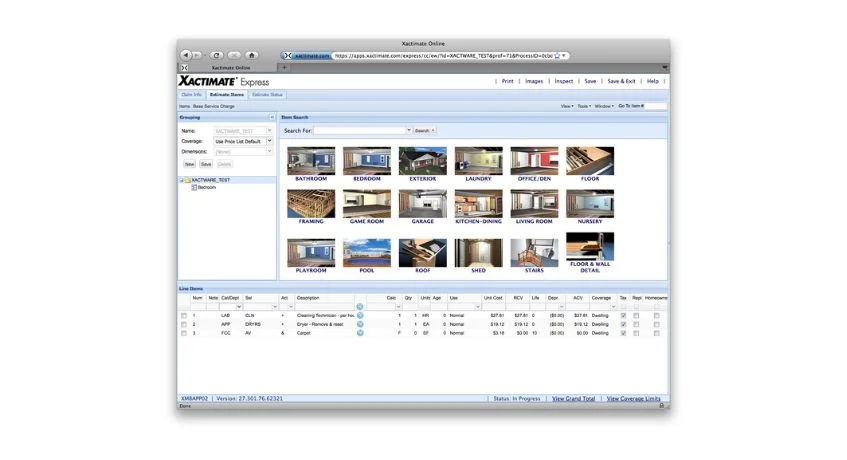Pick the Office/Den category image

coord(534,161)
